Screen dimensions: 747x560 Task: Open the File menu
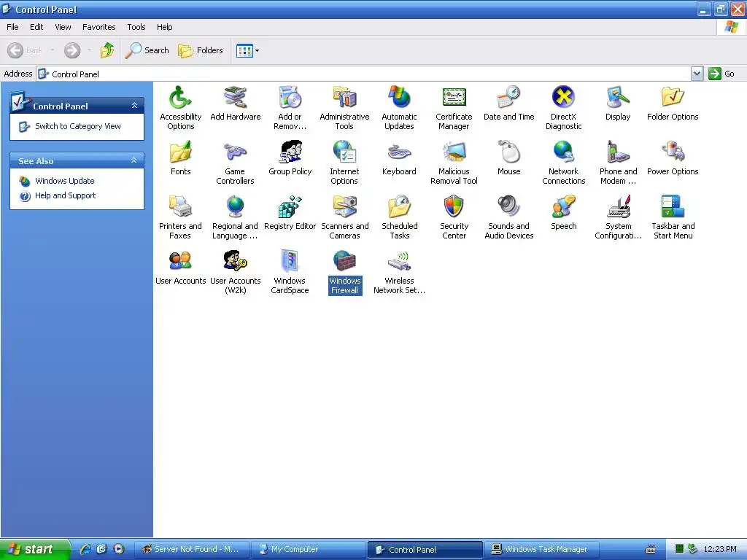pyautogui.click(x=12, y=27)
